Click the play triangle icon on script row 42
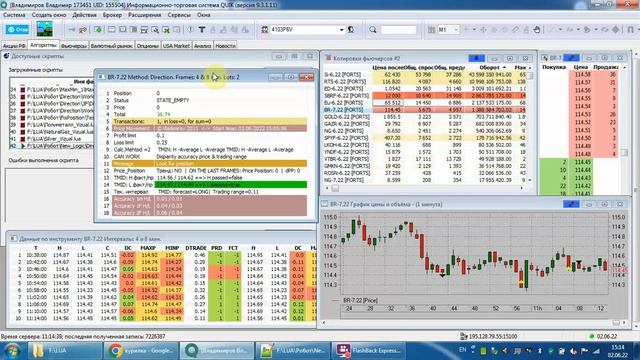Image resolution: width=640 pixels, height=360 pixels. [x=23, y=146]
